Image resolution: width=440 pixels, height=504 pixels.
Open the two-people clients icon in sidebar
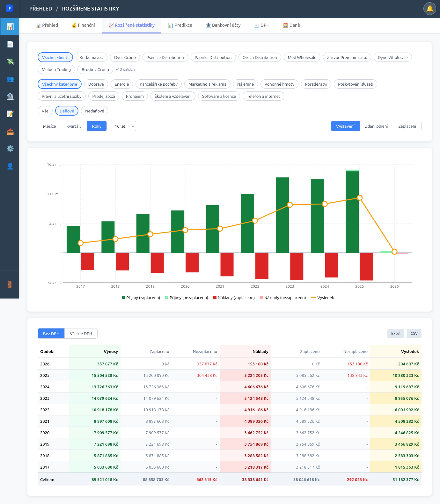(10, 79)
